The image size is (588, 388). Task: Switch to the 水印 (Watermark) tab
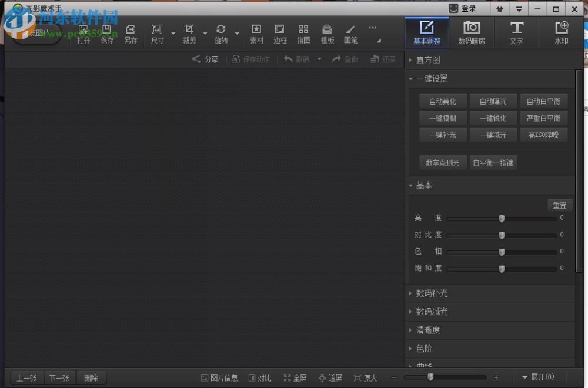point(562,33)
